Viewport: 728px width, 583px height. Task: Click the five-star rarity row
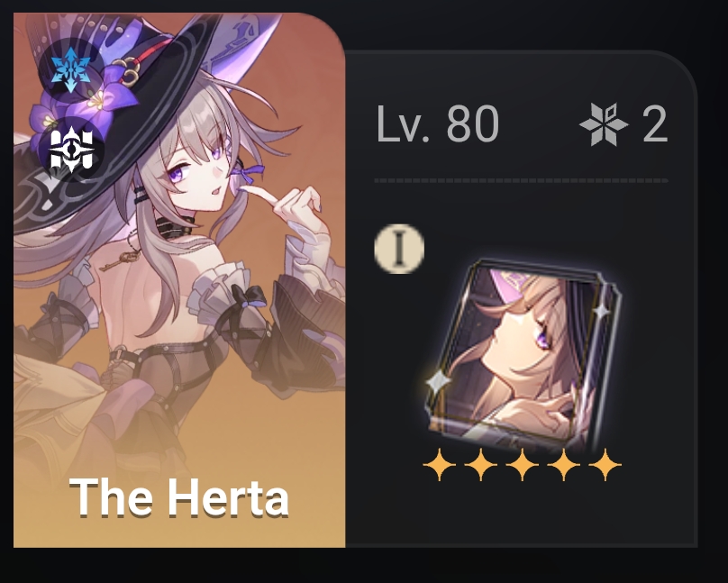pos(523,464)
